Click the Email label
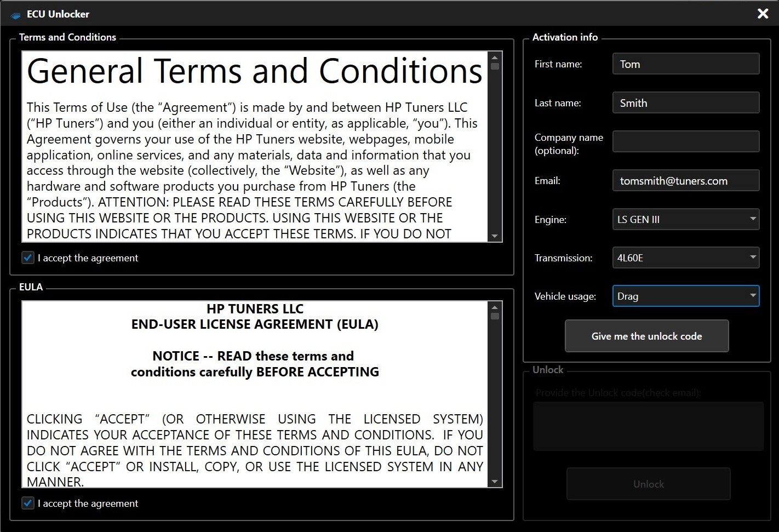 pos(547,180)
